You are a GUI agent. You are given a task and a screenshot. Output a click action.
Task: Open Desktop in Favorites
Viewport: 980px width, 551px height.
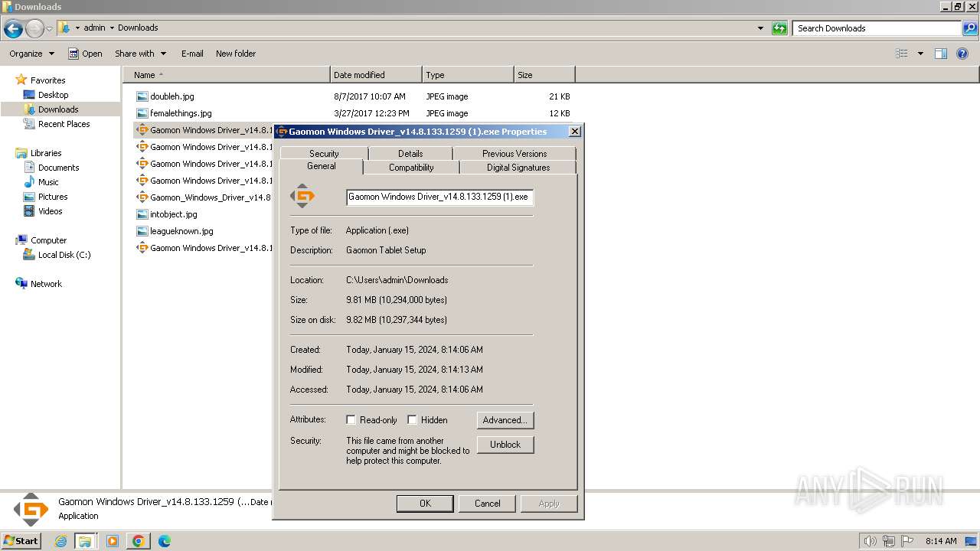click(53, 95)
